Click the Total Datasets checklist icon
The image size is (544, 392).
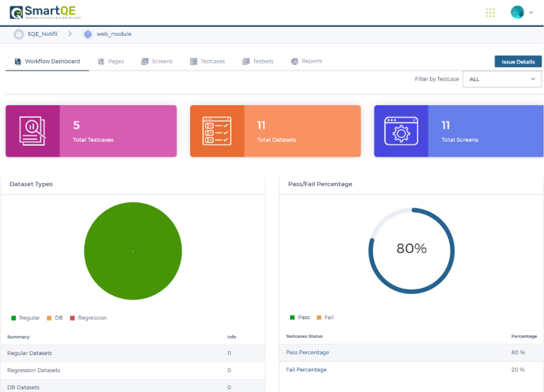217,131
